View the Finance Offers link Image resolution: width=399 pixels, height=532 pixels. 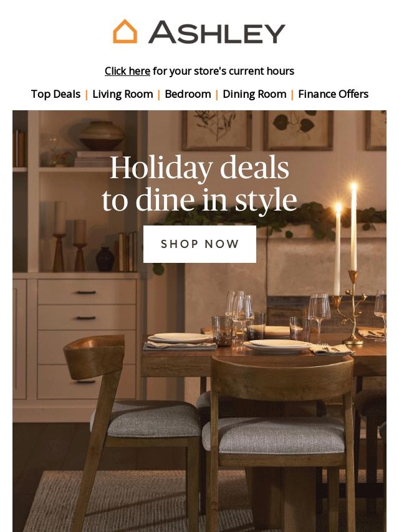click(x=333, y=94)
